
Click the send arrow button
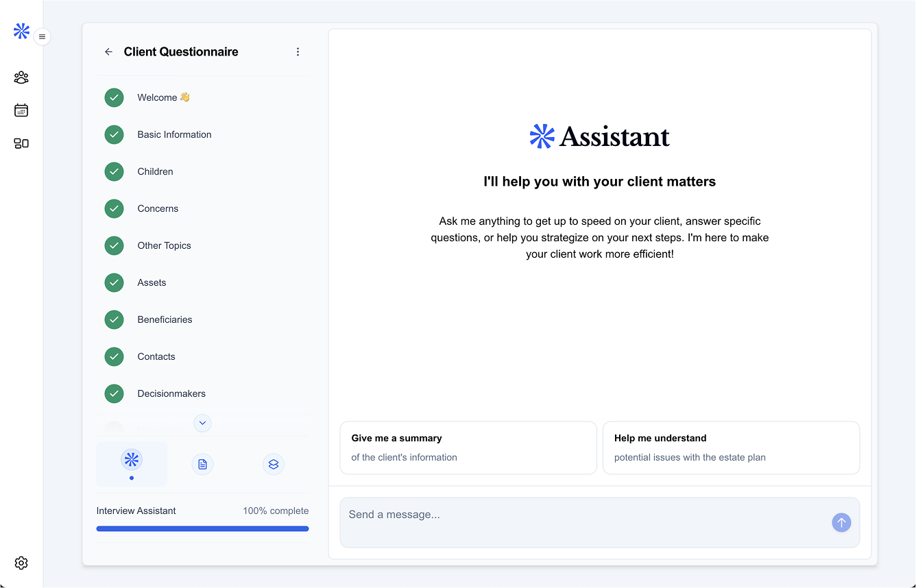pyautogui.click(x=841, y=522)
